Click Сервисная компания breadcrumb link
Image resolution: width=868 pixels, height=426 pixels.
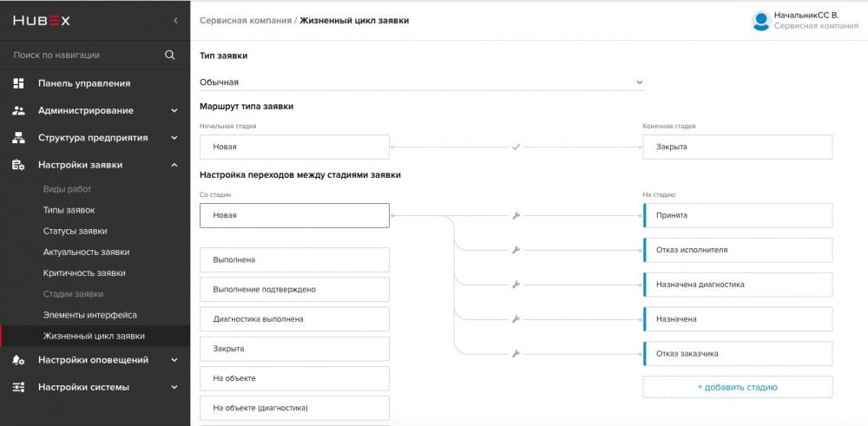[x=246, y=21]
